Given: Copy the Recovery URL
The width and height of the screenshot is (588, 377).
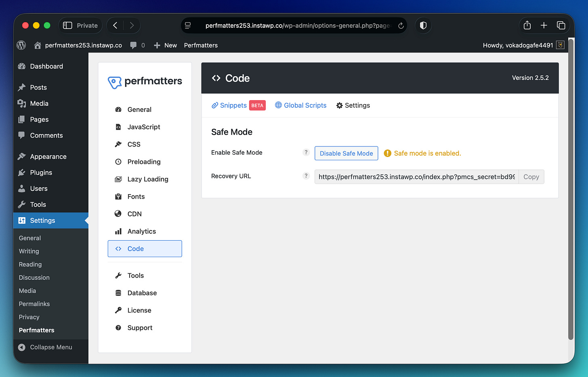Looking at the screenshot, I should tap(531, 176).
